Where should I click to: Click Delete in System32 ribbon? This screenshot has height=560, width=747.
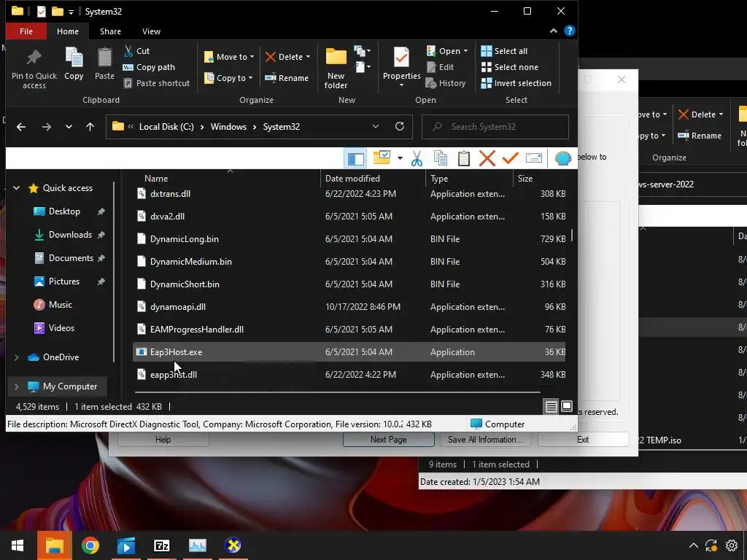(287, 57)
